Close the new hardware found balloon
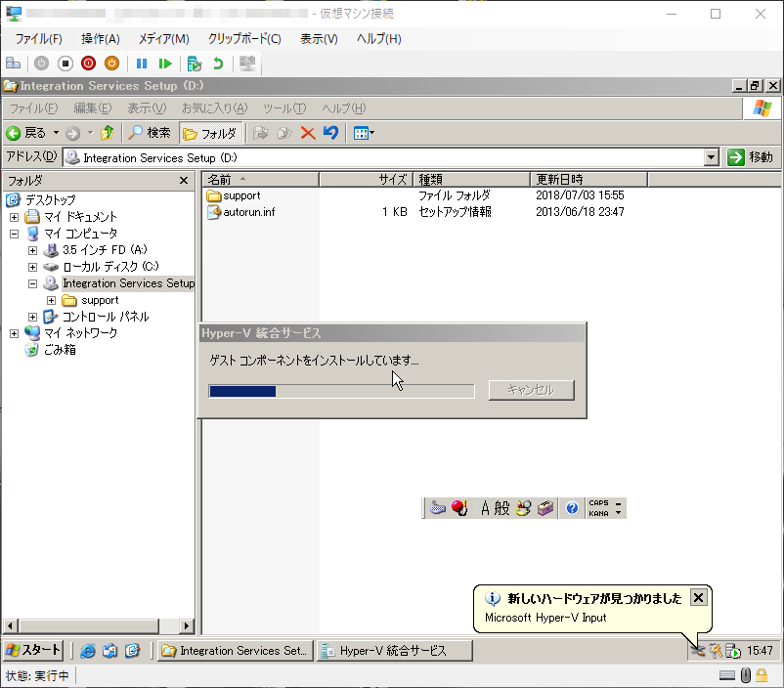Viewport: 784px width, 688px height. [698, 597]
